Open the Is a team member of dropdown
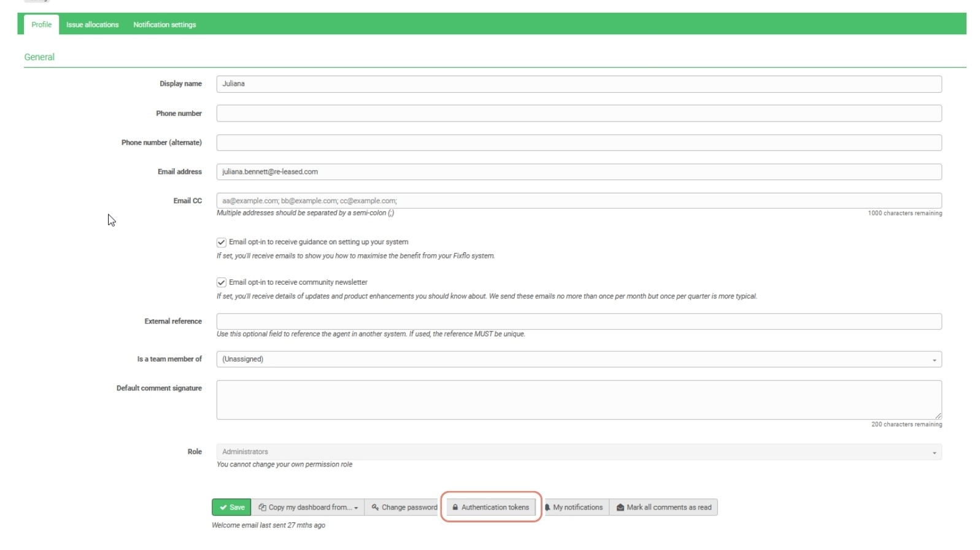 pyautogui.click(x=579, y=359)
